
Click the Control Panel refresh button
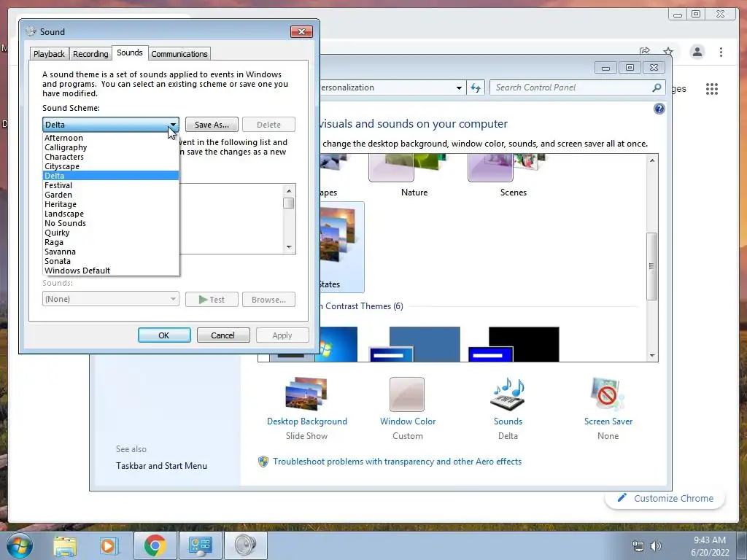[476, 87]
